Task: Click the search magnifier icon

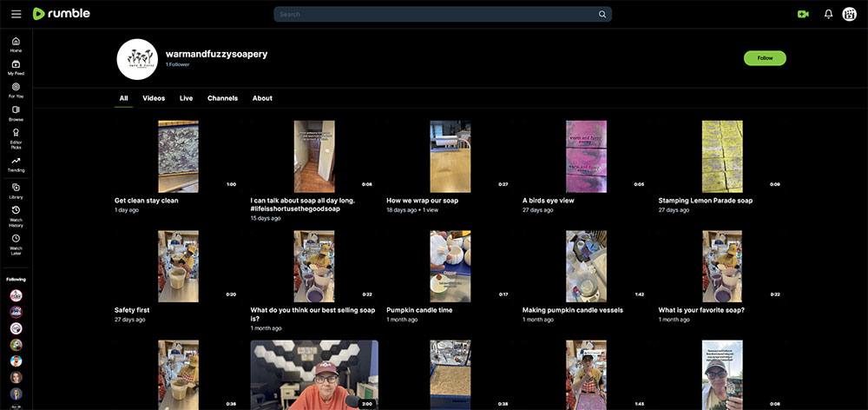Action: 602,15
